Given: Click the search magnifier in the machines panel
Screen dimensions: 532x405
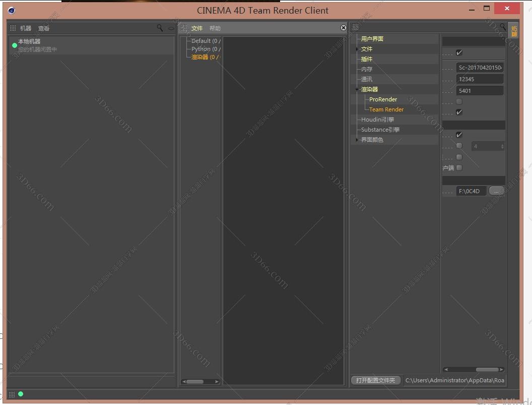Looking at the screenshot, I should click(160, 28).
